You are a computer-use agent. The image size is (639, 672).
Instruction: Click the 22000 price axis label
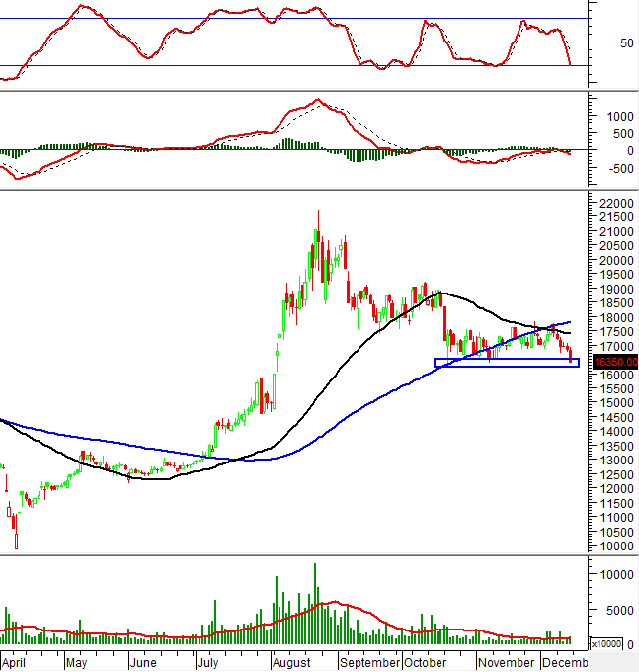[x=616, y=204]
